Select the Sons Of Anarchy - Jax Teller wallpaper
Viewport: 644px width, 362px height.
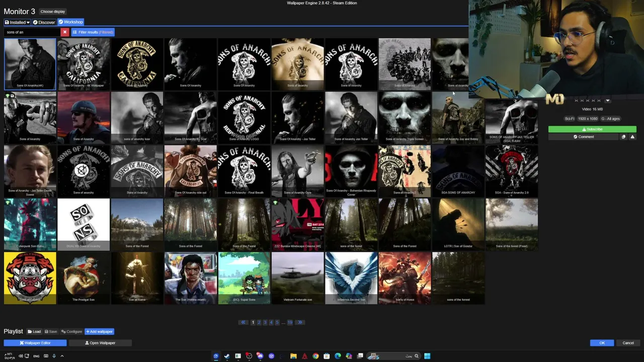tap(297, 117)
